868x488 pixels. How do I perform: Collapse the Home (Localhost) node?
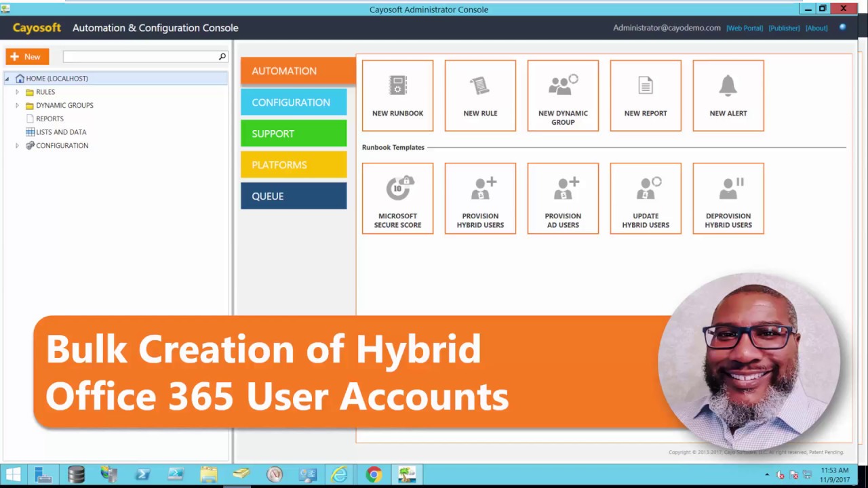(7, 79)
